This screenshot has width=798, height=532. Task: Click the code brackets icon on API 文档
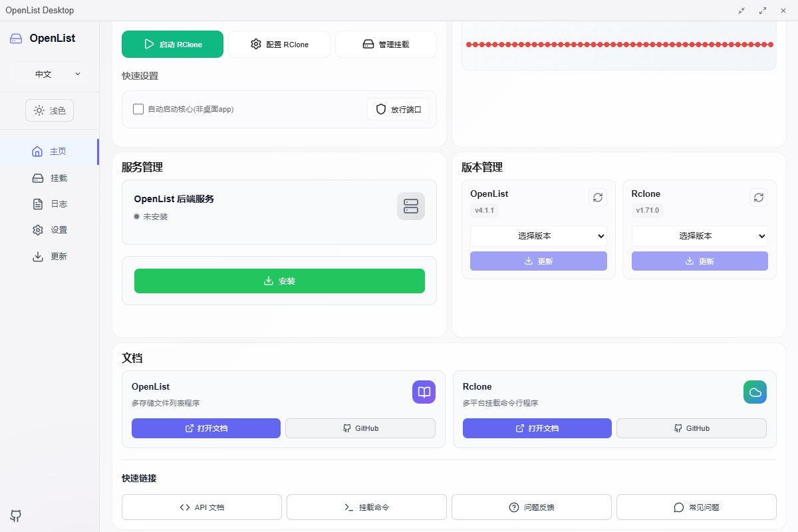tap(185, 507)
